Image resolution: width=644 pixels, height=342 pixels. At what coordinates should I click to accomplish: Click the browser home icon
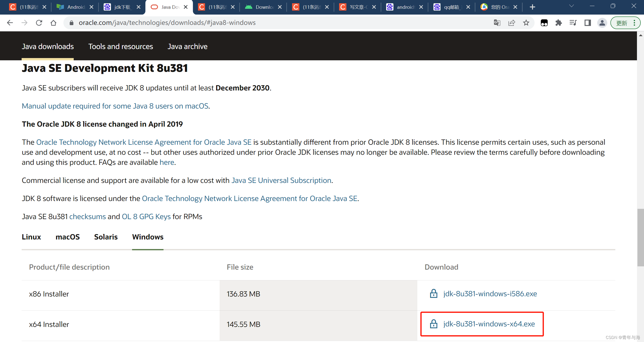click(x=53, y=23)
